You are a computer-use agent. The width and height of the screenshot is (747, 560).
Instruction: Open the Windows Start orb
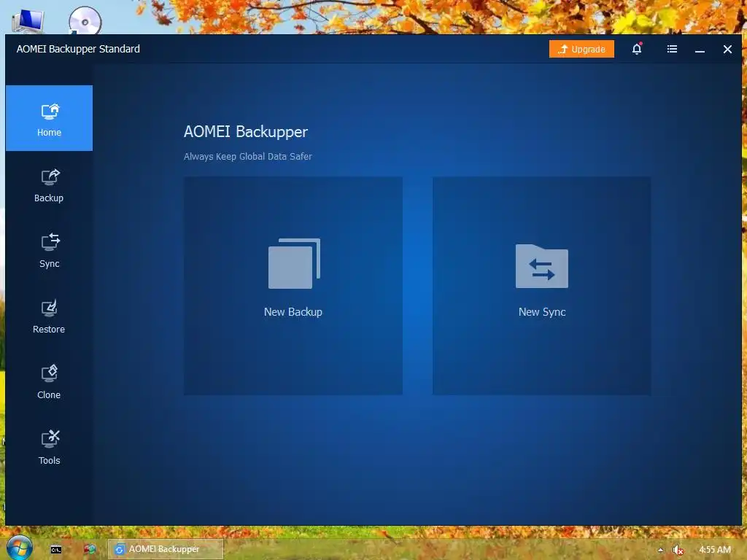19,548
